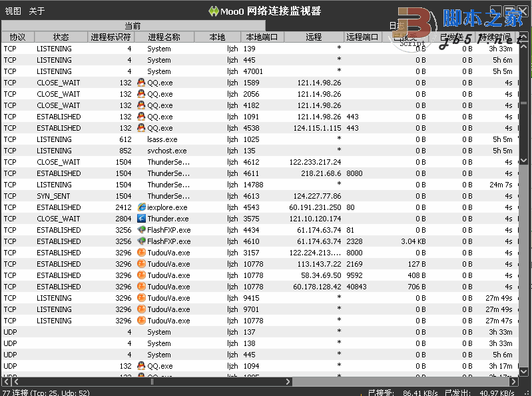Sort by the 进程名称 column header
The width and height of the screenshot is (532, 396).
pos(164,37)
